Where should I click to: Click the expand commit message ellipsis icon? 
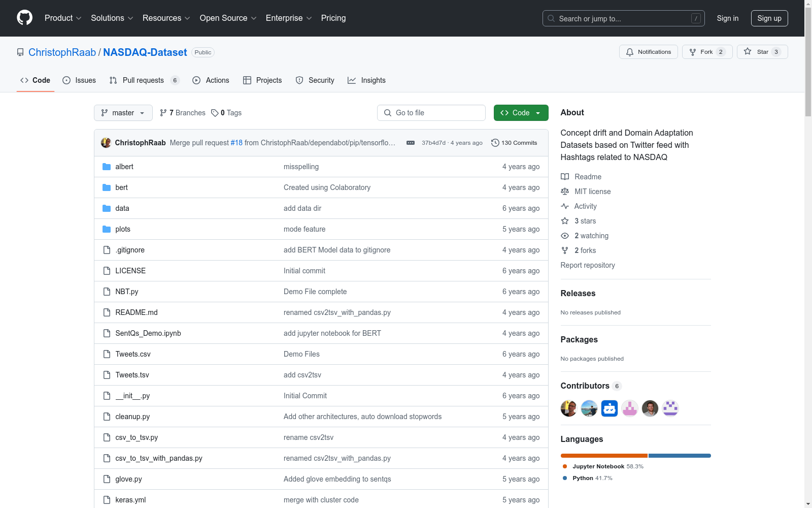tap(411, 143)
